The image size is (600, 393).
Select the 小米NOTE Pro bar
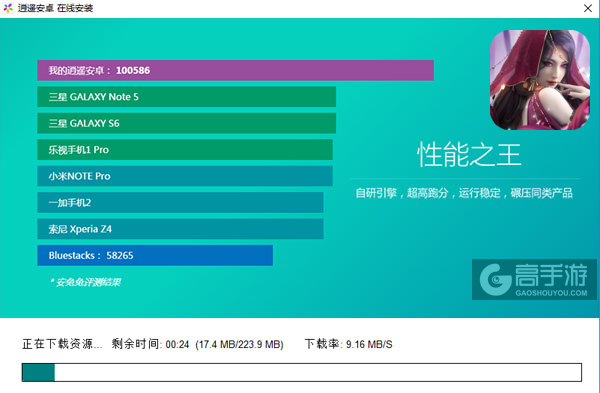pyautogui.click(x=185, y=176)
